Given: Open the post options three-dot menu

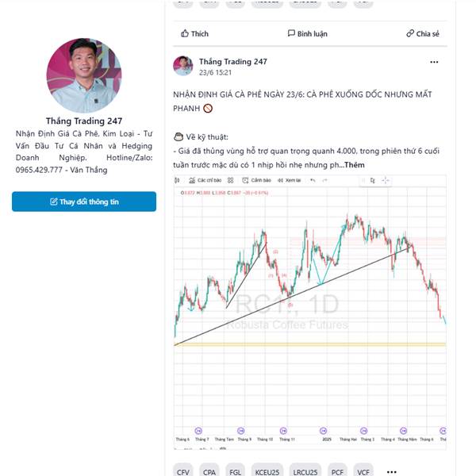Looking at the screenshot, I should pyautogui.click(x=434, y=62).
